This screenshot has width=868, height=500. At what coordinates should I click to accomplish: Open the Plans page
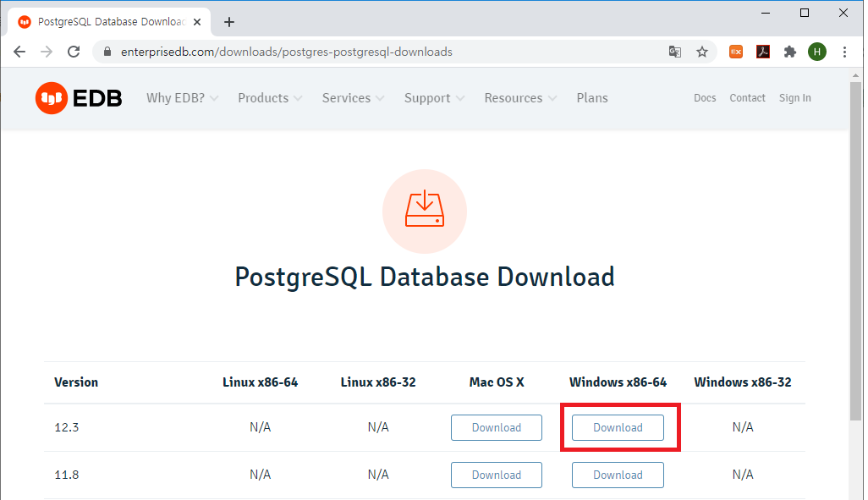[591, 98]
